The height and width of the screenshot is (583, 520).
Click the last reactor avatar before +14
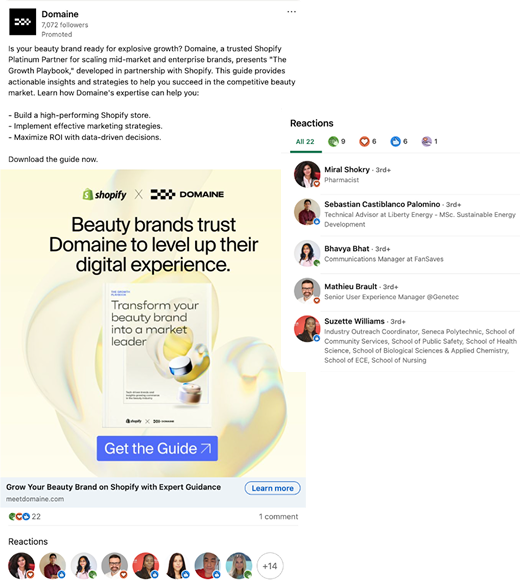239,566
